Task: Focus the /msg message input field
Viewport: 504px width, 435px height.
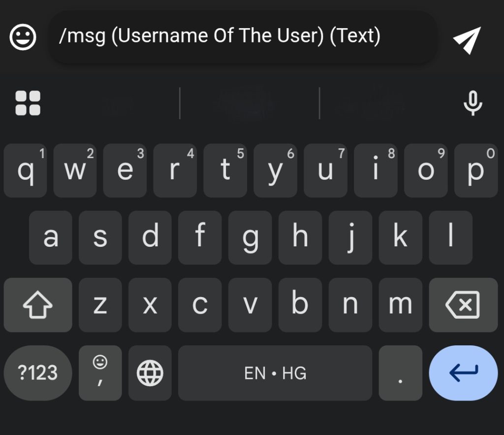Action: 242,37
